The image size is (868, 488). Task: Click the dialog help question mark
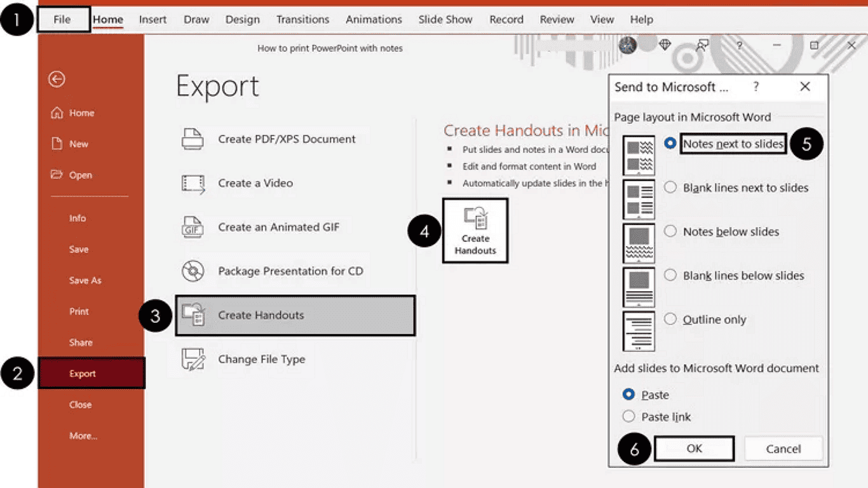tap(756, 87)
